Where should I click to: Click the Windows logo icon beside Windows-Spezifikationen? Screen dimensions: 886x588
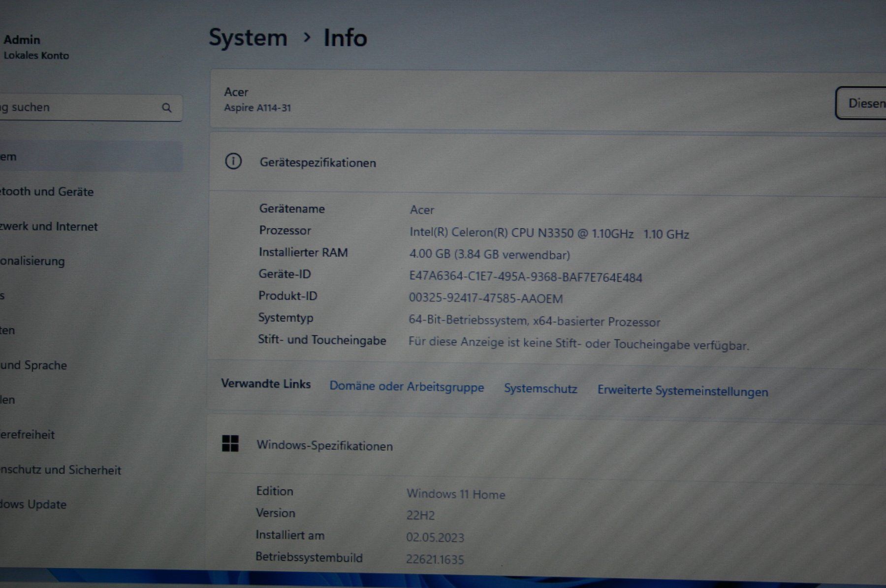tap(230, 443)
